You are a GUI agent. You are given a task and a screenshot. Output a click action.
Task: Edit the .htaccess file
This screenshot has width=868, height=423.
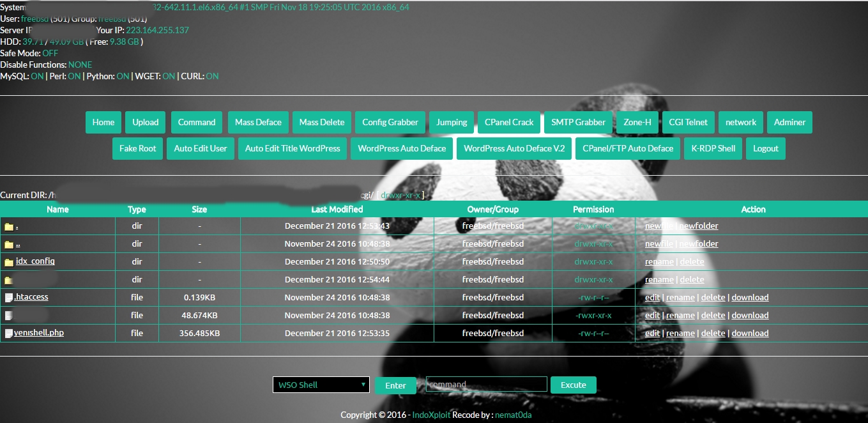click(x=652, y=297)
